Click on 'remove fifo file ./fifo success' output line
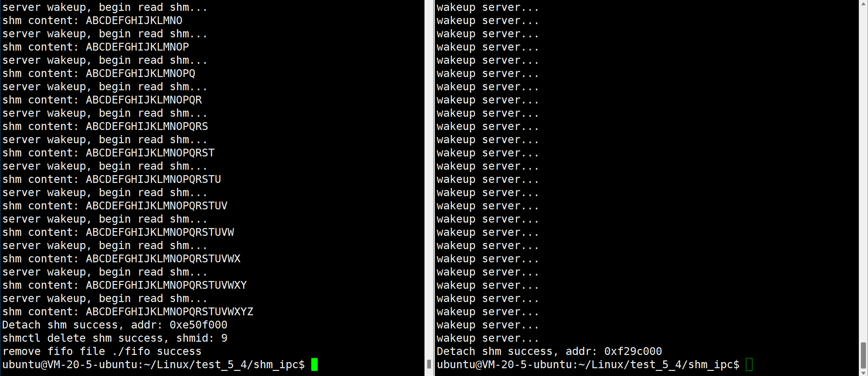This screenshot has height=376, width=868. [102, 351]
